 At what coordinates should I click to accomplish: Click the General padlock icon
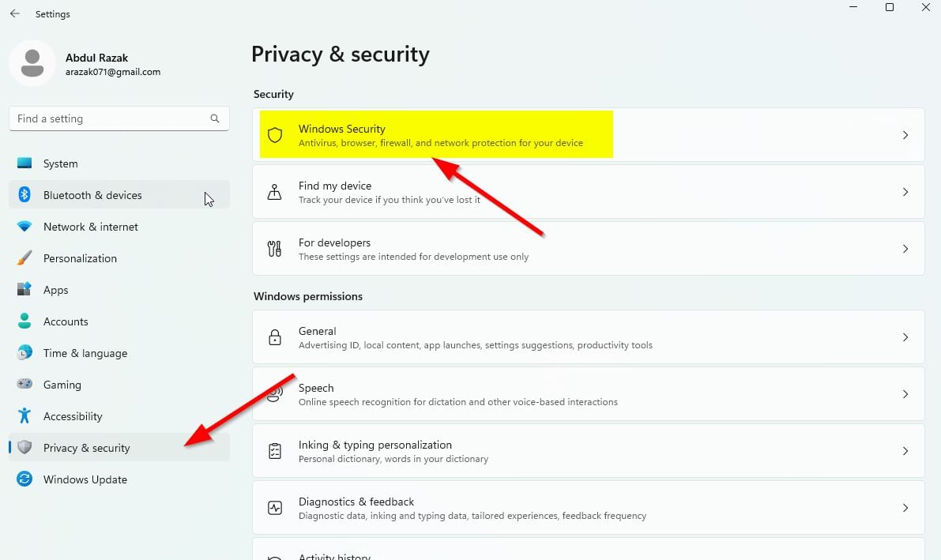coord(275,337)
